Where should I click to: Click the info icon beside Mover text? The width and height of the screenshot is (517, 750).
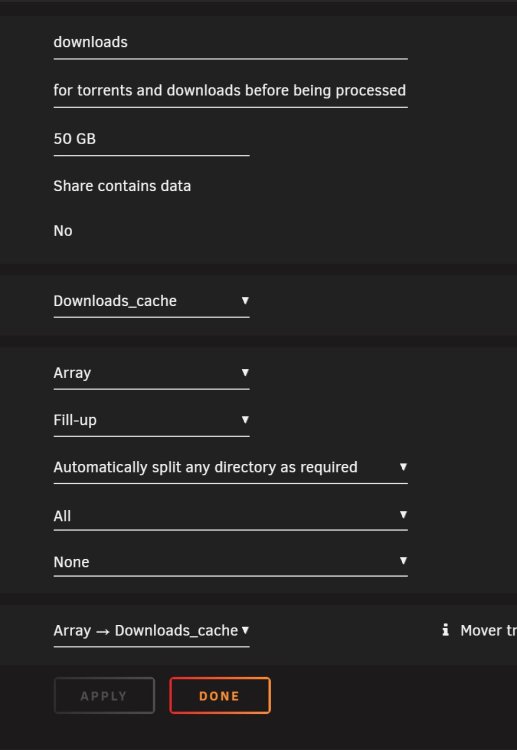coord(446,630)
